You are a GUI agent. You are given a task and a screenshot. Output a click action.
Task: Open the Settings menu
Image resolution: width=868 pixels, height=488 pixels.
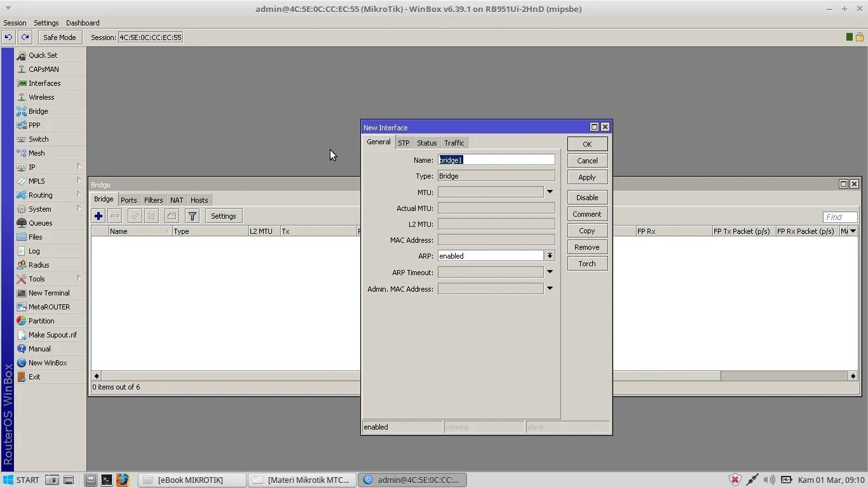click(x=46, y=23)
